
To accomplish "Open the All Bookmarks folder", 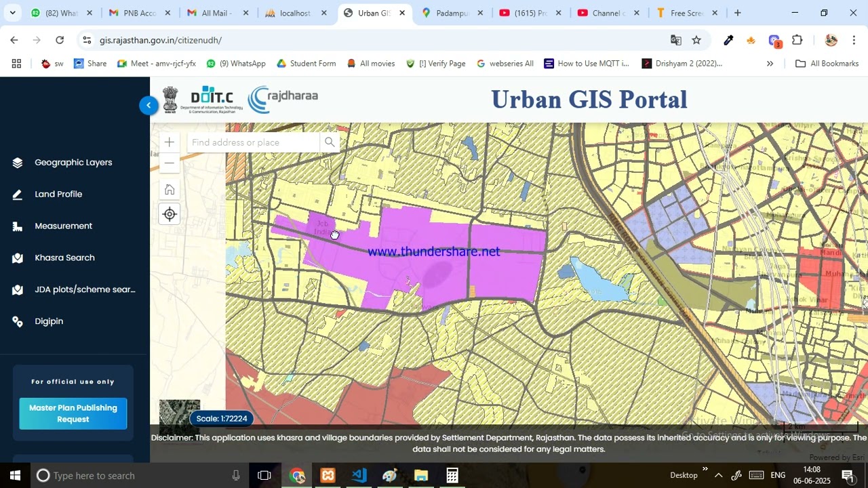I will [827, 64].
